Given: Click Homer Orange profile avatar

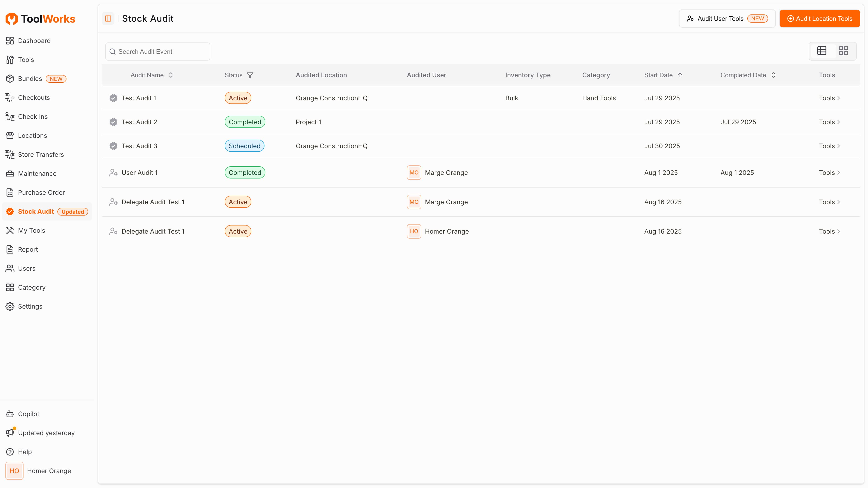Looking at the screenshot, I should tap(14, 471).
